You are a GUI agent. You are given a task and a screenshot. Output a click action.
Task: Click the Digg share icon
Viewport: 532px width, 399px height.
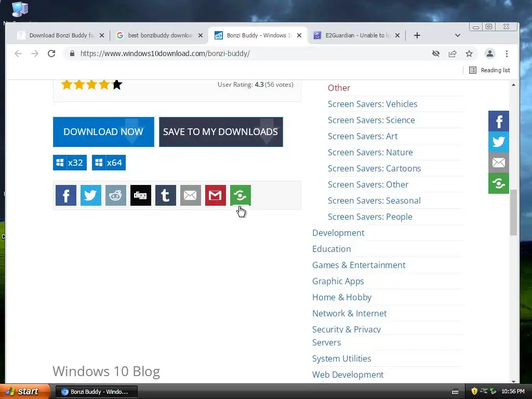pyautogui.click(x=140, y=195)
